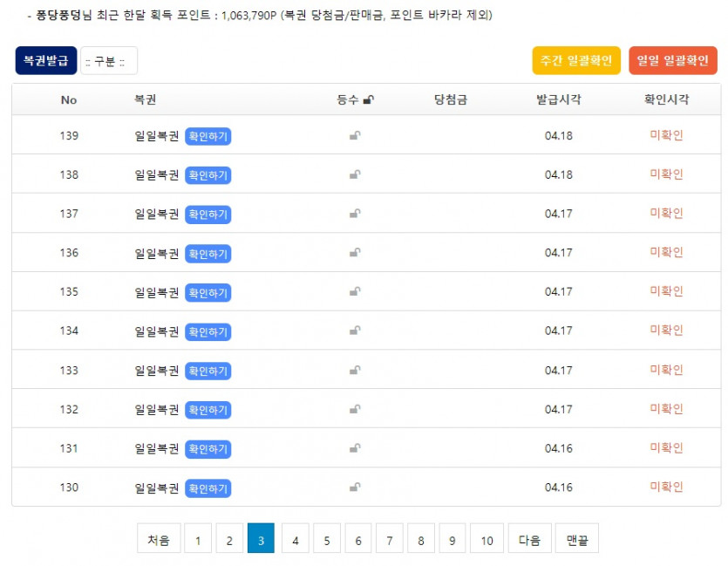
Task: Click the lock icon in row 139
Action: (355, 135)
